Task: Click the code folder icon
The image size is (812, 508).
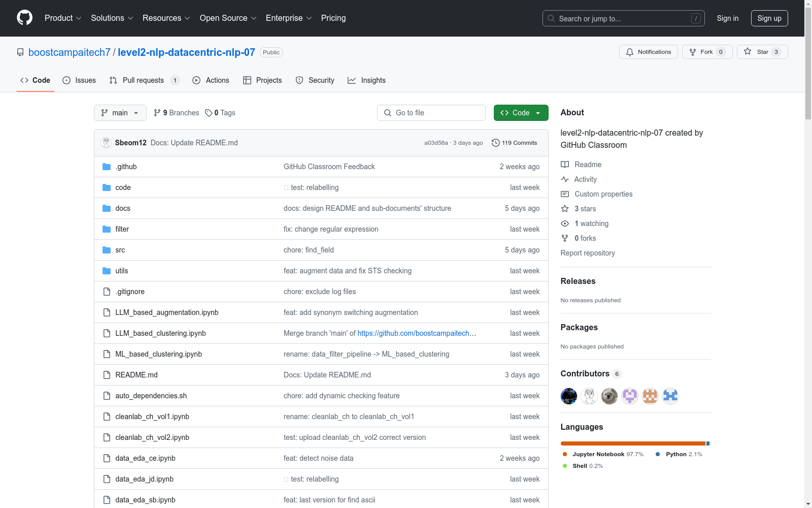Action: tap(107, 187)
